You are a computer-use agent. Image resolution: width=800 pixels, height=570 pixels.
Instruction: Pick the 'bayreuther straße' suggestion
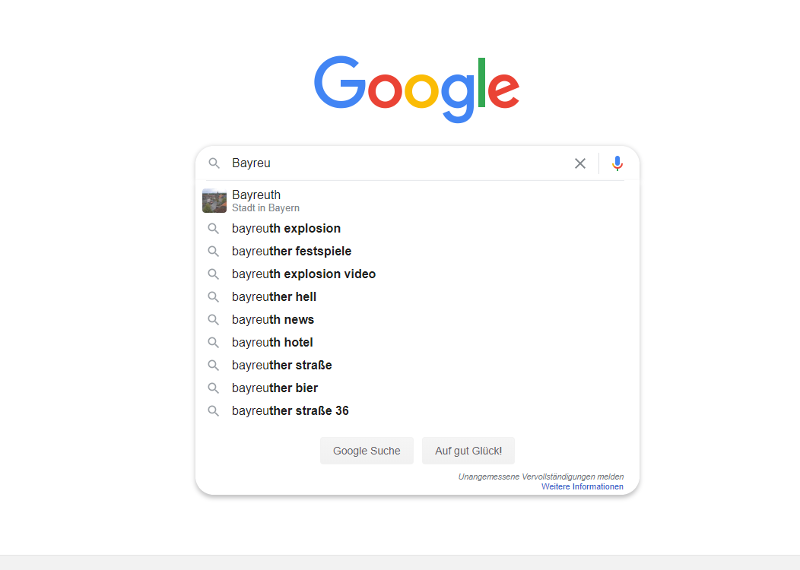coord(282,365)
